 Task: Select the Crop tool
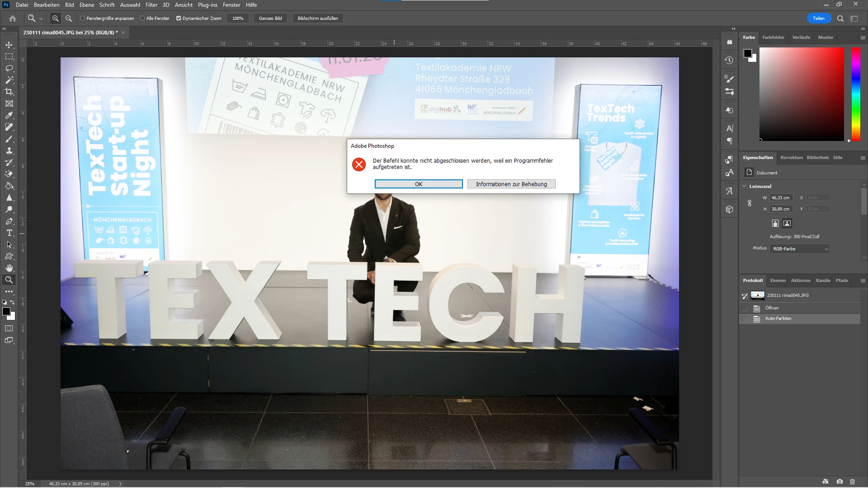pos(9,92)
